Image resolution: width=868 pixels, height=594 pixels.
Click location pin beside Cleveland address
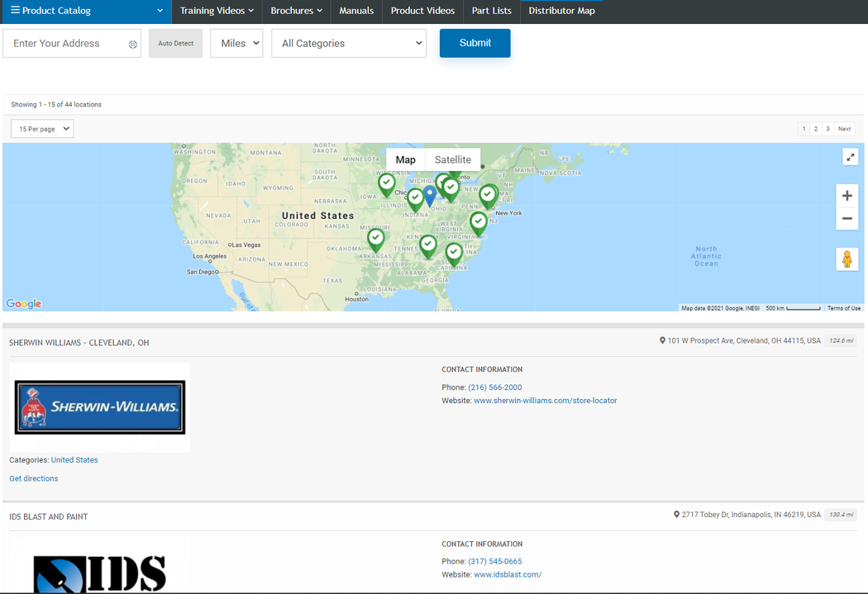(x=662, y=340)
